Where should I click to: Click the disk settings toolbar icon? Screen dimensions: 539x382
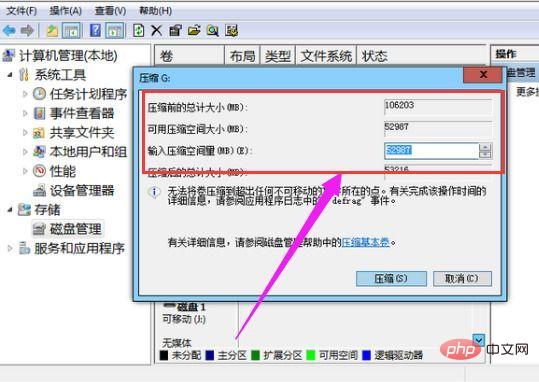click(232, 31)
